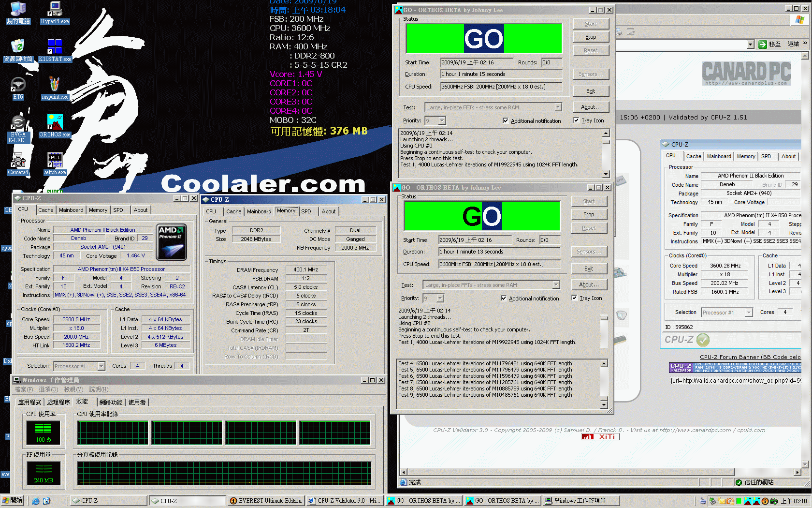This screenshot has width=812, height=508.
Task: Select the About tab in middle CPU-Z window
Action: [329, 211]
